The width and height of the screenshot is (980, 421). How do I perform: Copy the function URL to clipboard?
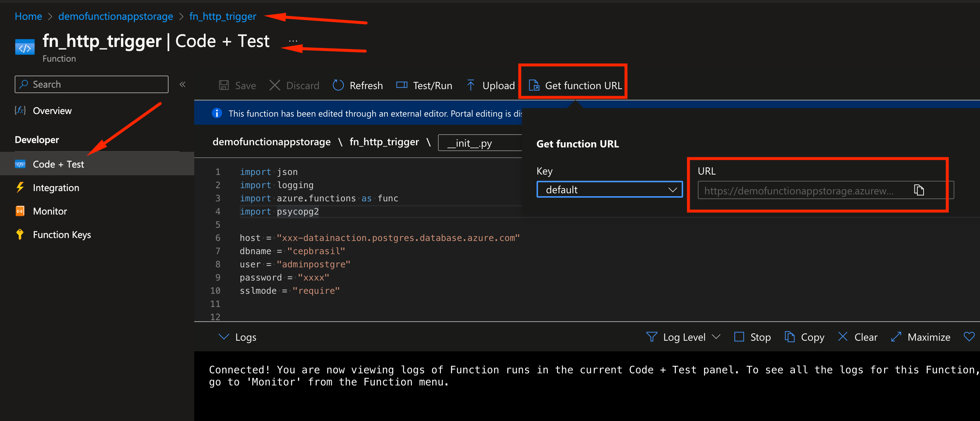[919, 190]
